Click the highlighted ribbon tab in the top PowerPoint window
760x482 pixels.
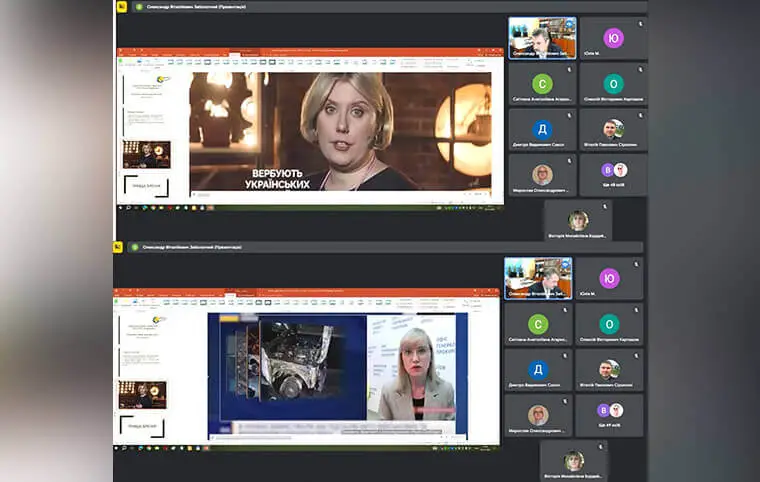pos(234,55)
